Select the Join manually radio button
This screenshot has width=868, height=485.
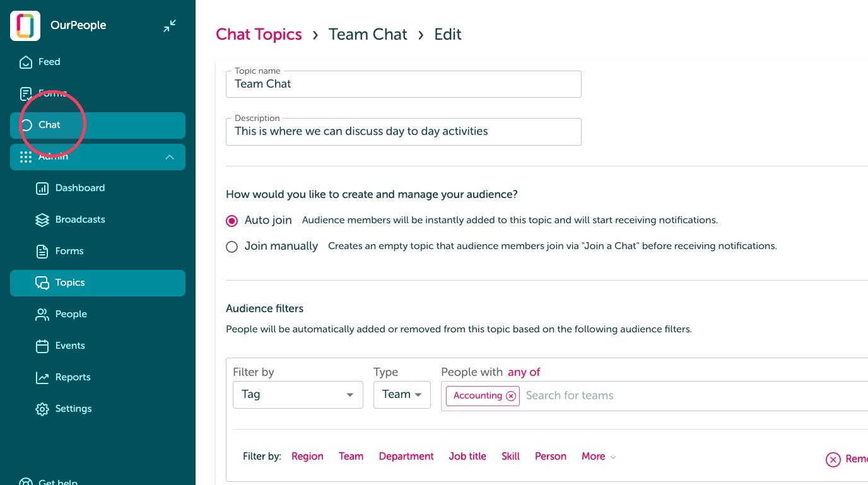coord(232,247)
